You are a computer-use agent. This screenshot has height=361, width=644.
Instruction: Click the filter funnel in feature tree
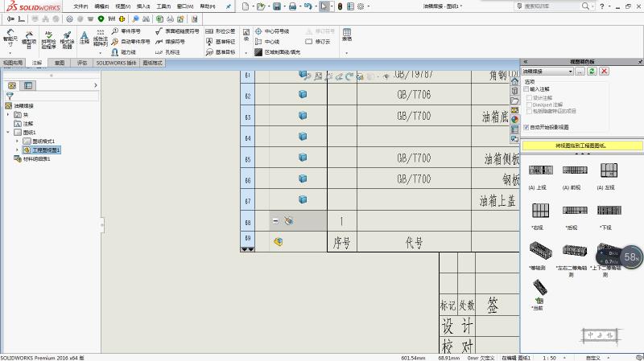click(x=10, y=96)
